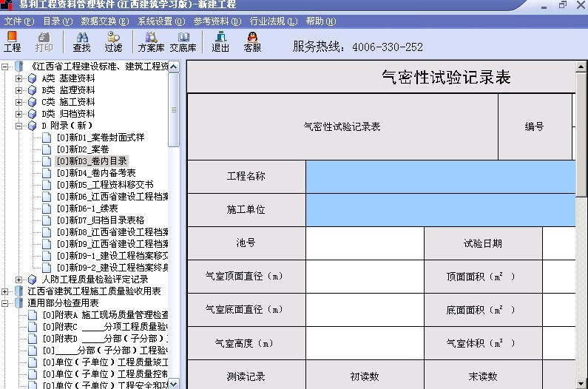
Task: Open the 客服 customer service icon
Action: 252,41
